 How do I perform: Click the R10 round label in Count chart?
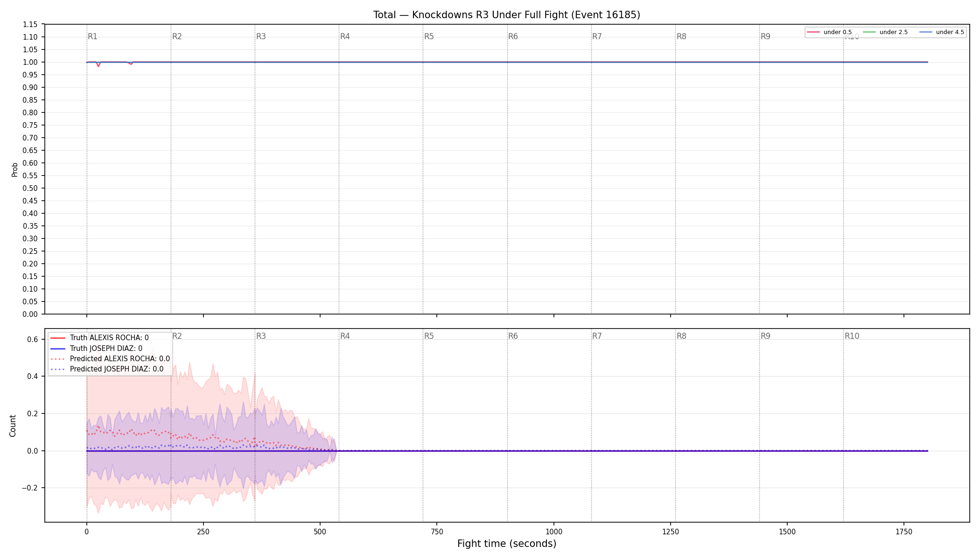click(852, 336)
